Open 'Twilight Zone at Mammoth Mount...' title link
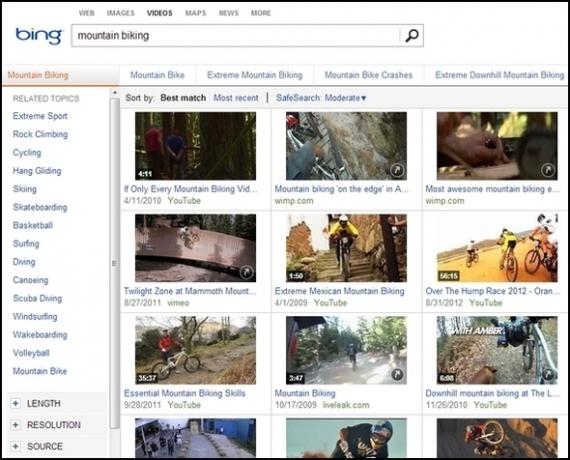Viewport: 570px width, 460px height. (190, 291)
